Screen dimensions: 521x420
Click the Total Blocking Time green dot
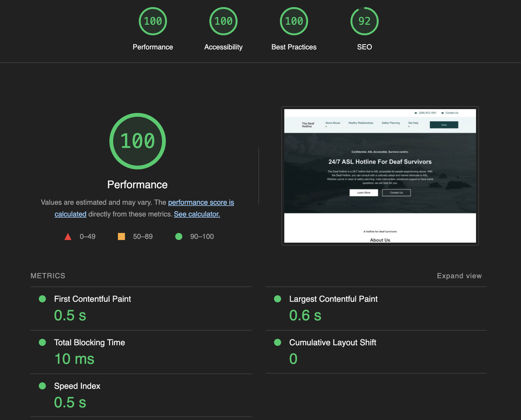click(x=42, y=342)
